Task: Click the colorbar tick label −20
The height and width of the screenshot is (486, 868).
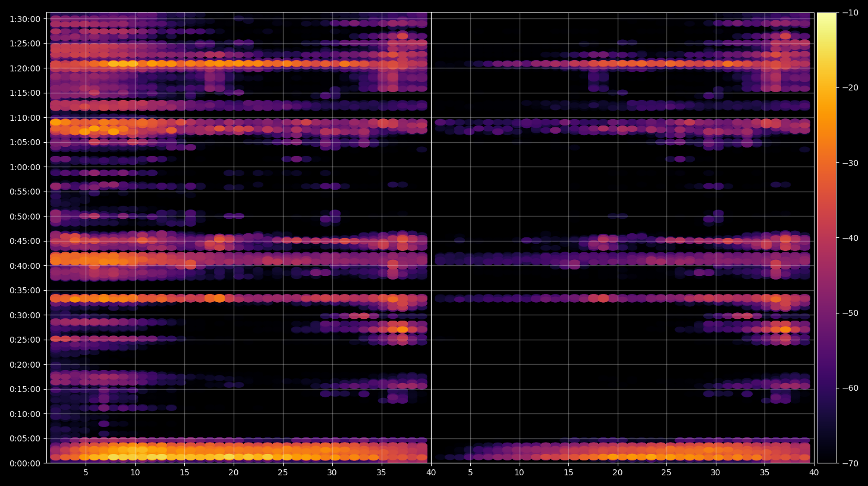Action: (850, 87)
